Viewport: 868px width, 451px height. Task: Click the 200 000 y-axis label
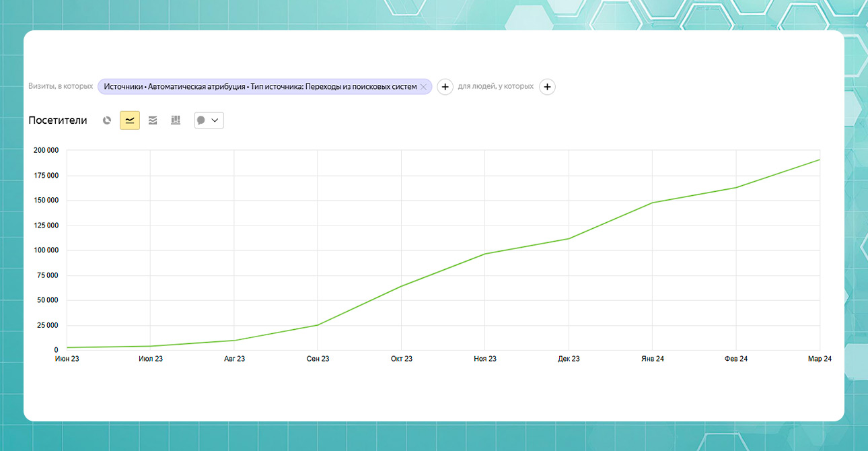46,150
